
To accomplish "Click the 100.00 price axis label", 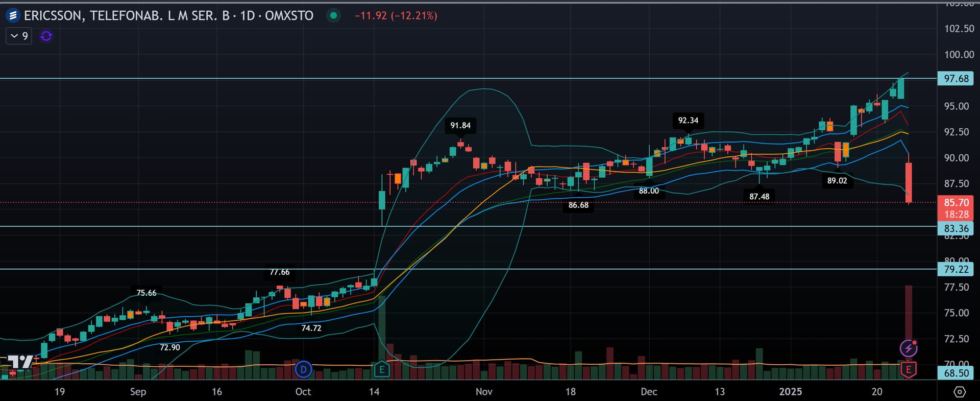I will point(959,55).
